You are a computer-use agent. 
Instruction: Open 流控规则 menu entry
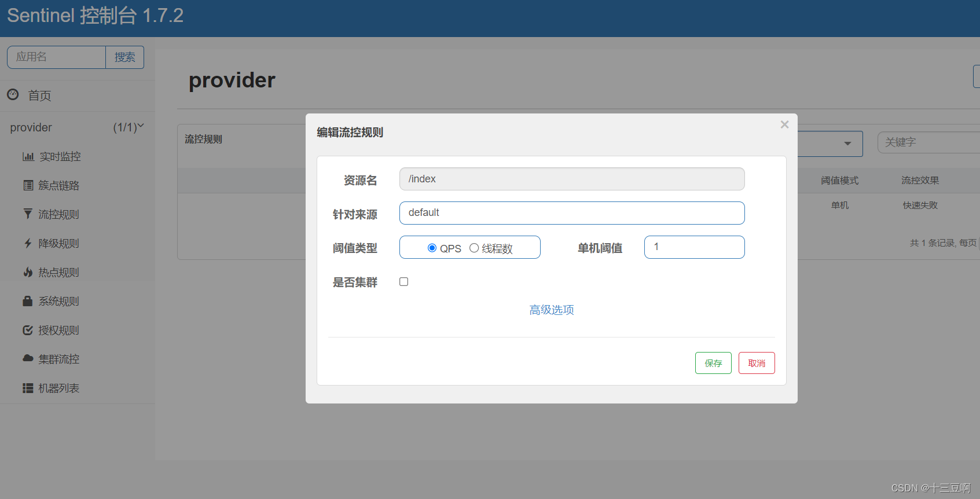pyautogui.click(x=58, y=214)
